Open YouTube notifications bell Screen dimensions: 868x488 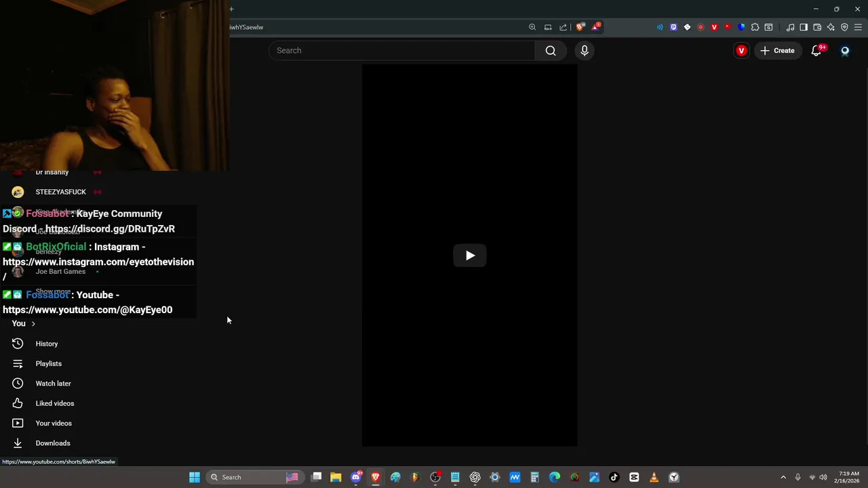[x=816, y=51]
